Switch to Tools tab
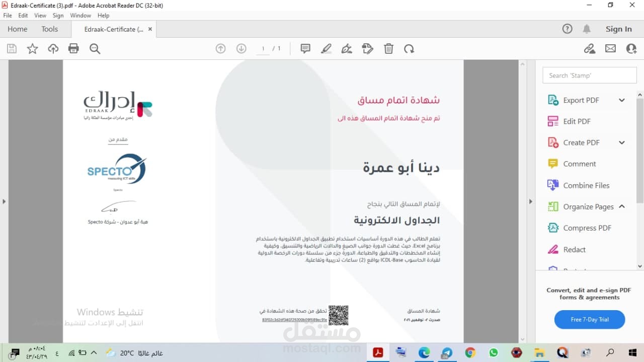Image resolution: width=644 pixels, height=362 pixels. 50,29
